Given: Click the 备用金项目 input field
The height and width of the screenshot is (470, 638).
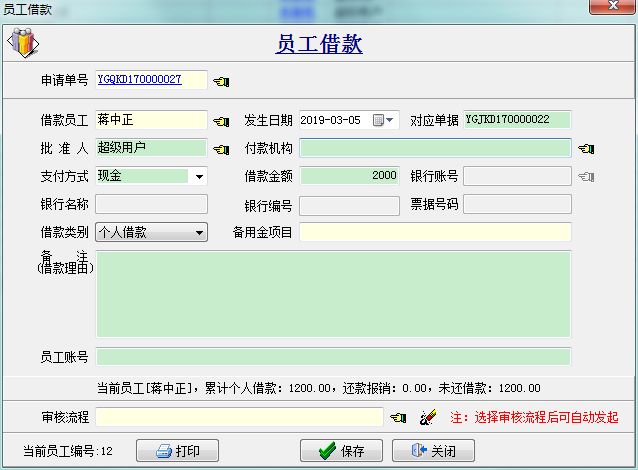Looking at the screenshot, I should pos(435,232).
